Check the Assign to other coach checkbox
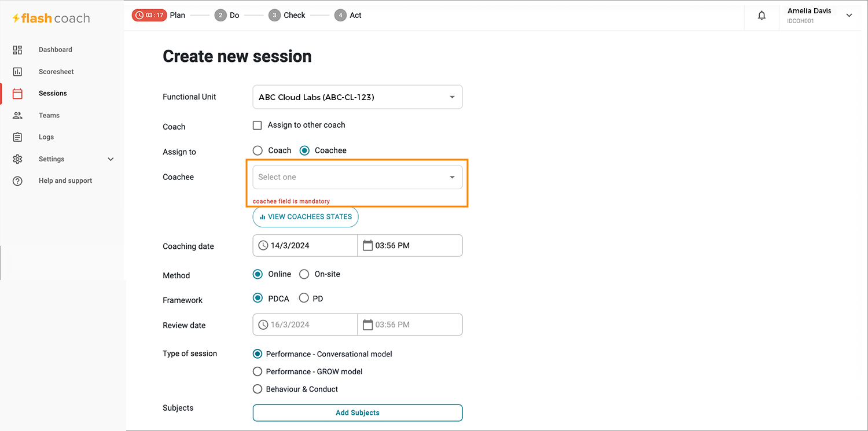868x431 pixels. [x=258, y=125]
